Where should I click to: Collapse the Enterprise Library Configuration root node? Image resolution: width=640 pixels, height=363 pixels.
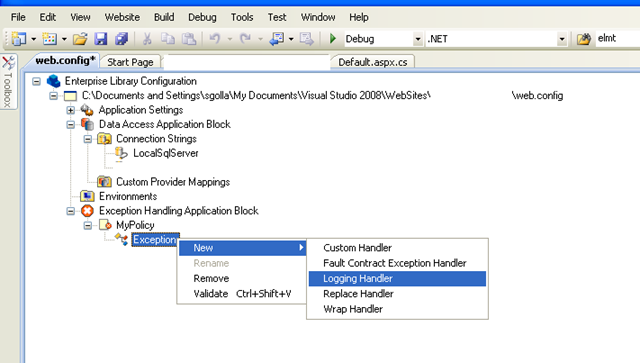tap(36, 81)
